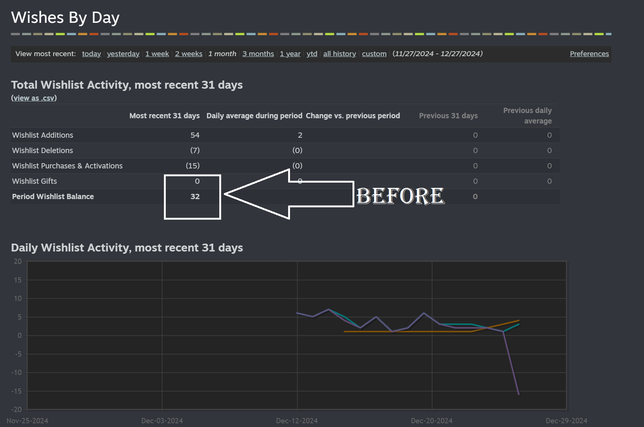Click the 'Previous daily average' column header
Image resolution: width=644 pixels, height=427 pixels.
(527, 116)
